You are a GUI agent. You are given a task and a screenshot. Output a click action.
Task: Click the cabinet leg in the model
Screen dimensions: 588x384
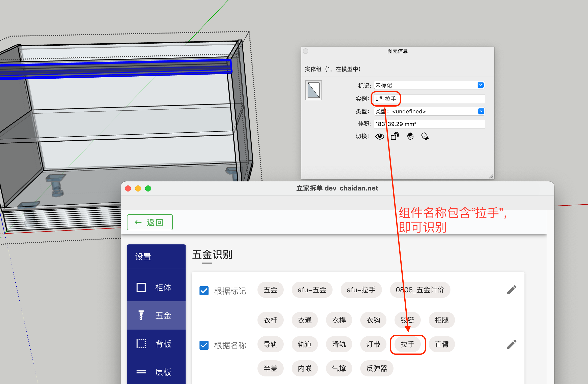click(56, 186)
